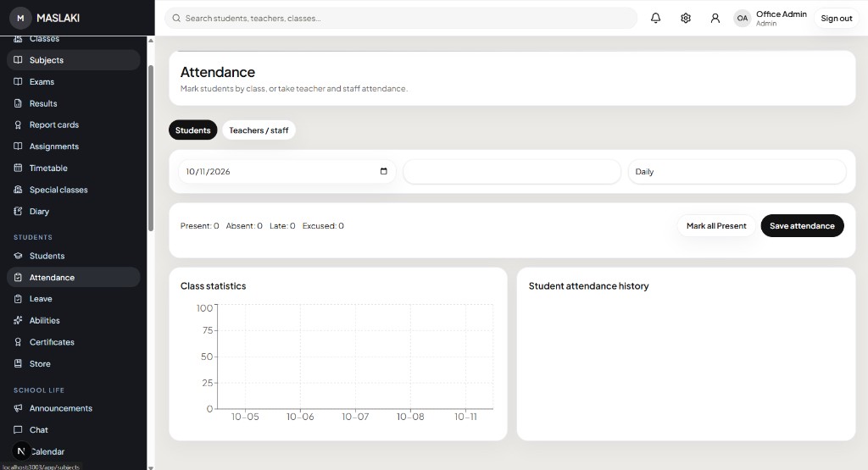Click the Store icon in sidebar
Screen dimensions: 868x470
[x=19, y=364]
